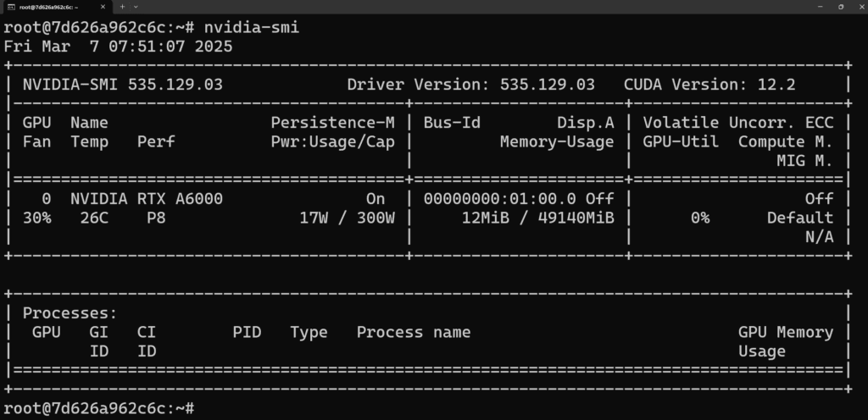Click the 17W / 300W power usage reading
The width and height of the screenshot is (868, 420).
[348, 218]
